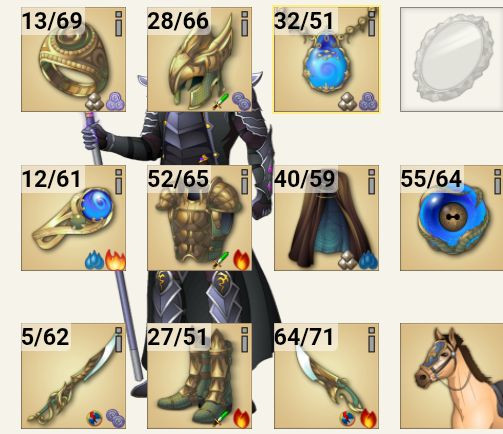The image size is (503, 434).
Task: Click water drops icon on the cloak
Action: [368, 260]
